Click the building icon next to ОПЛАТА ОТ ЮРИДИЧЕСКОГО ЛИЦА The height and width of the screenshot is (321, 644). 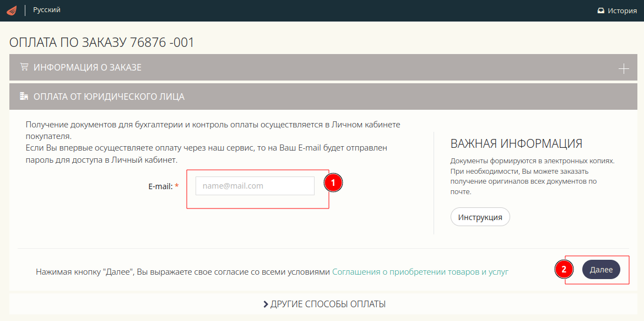tap(24, 97)
